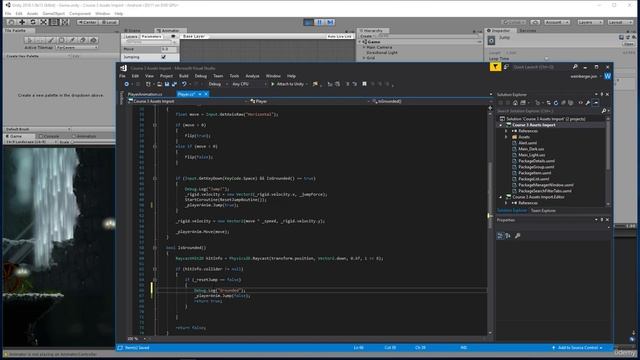Select Tile Palette box fill tool
The width and height of the screenshot is (640, 360).
(x=62, y=40)
